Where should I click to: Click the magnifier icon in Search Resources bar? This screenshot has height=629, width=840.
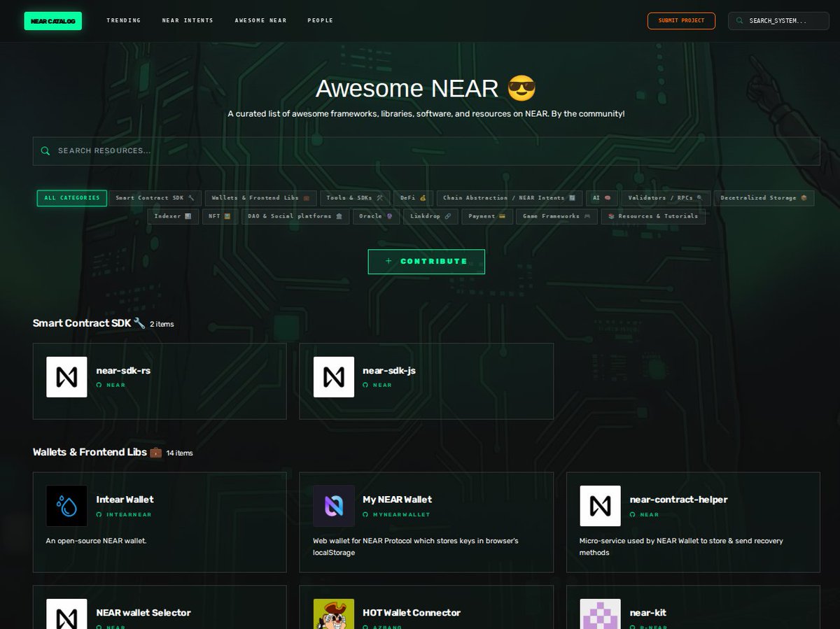(45, 151)
